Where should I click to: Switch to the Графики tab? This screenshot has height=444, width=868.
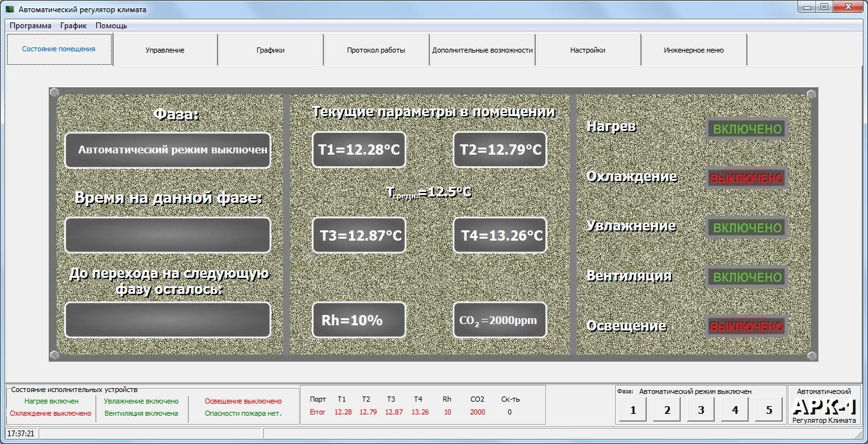pyautogui.click(x=270, y=50)
